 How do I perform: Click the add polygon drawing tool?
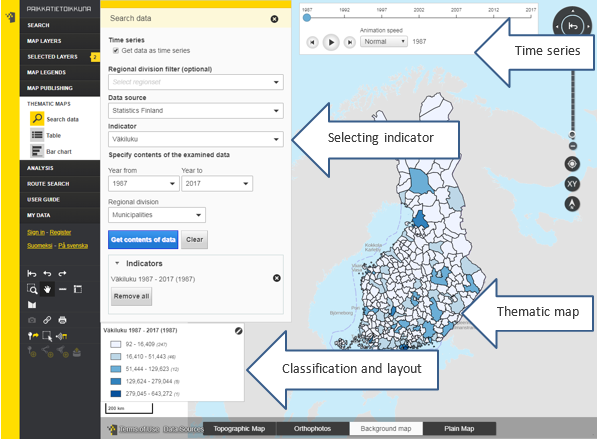[63, 352]
